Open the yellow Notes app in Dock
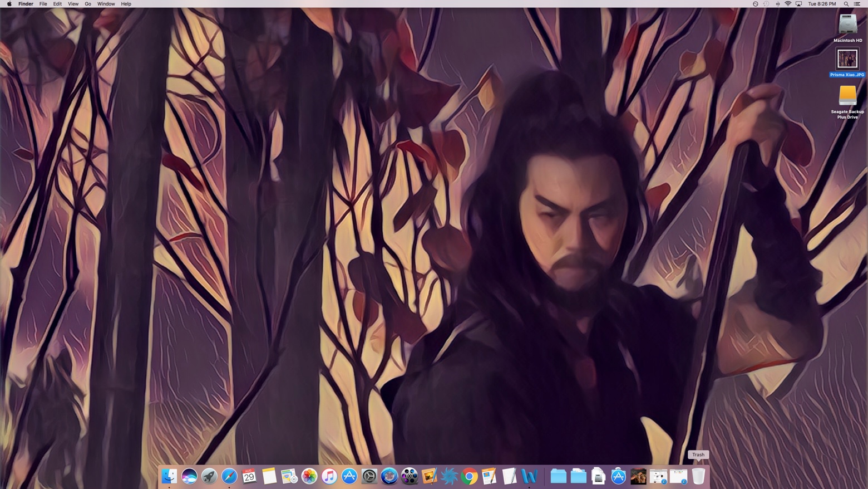The height and width of the screenshot is (489, 868). pos(269,476)
